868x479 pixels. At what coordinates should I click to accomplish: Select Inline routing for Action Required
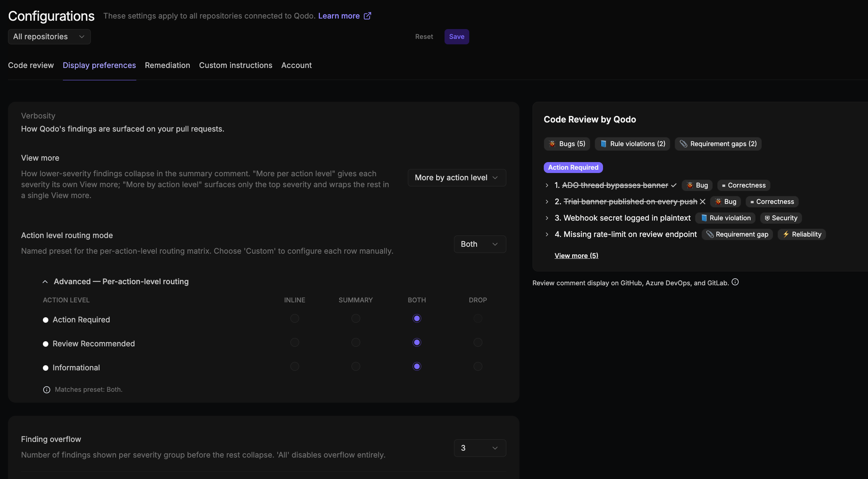click(295, 318)
